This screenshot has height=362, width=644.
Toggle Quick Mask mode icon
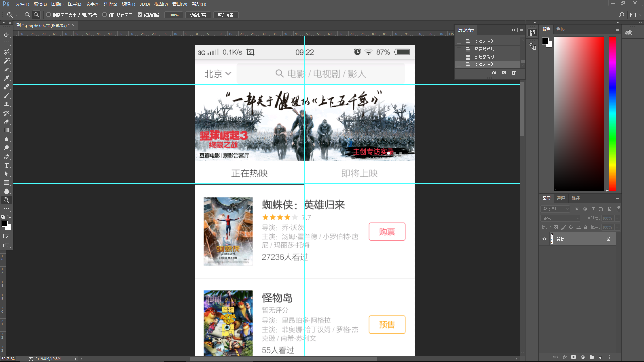(6, 236)
